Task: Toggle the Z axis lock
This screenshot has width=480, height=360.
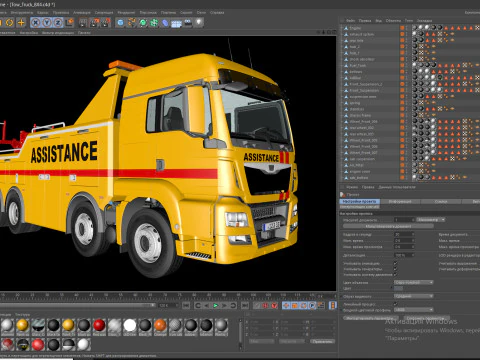Action: (x=58, y=22)
